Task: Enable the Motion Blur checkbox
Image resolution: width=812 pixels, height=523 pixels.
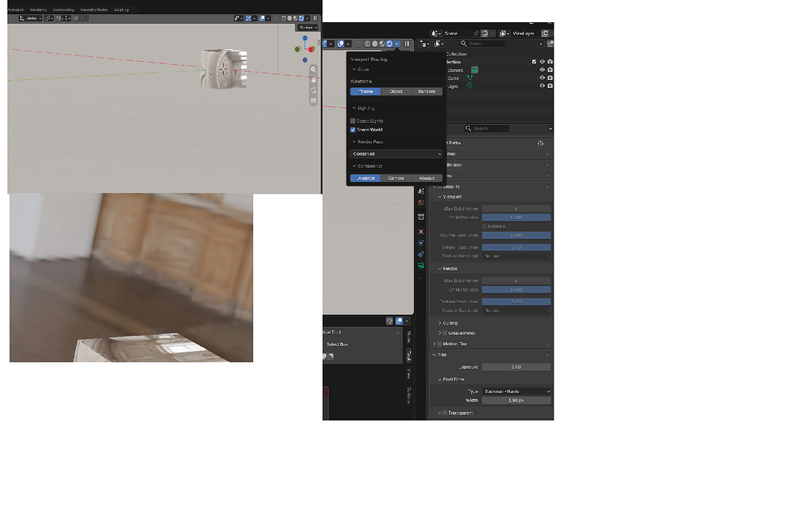Action: 439,344
